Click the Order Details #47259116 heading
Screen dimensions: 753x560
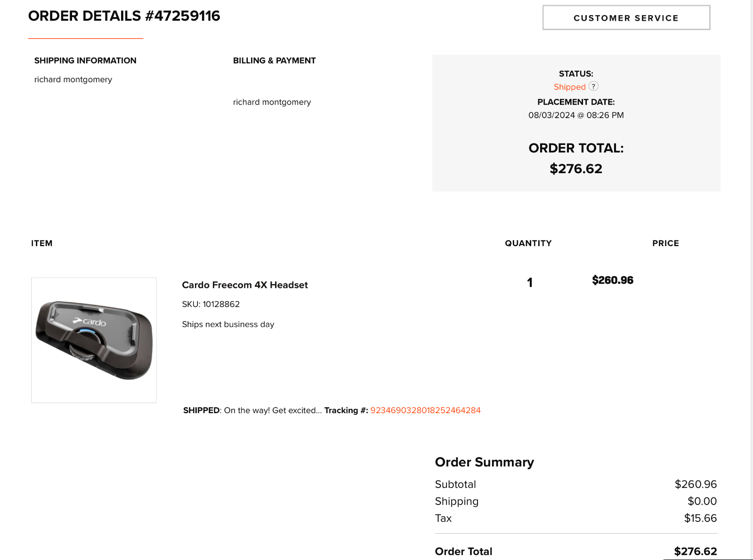[x=124, y=16]
